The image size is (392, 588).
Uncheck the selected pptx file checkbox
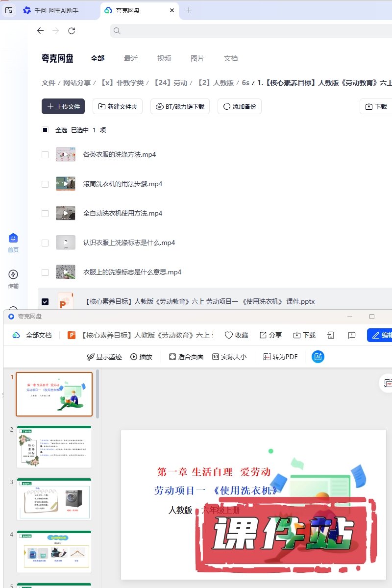45,302
